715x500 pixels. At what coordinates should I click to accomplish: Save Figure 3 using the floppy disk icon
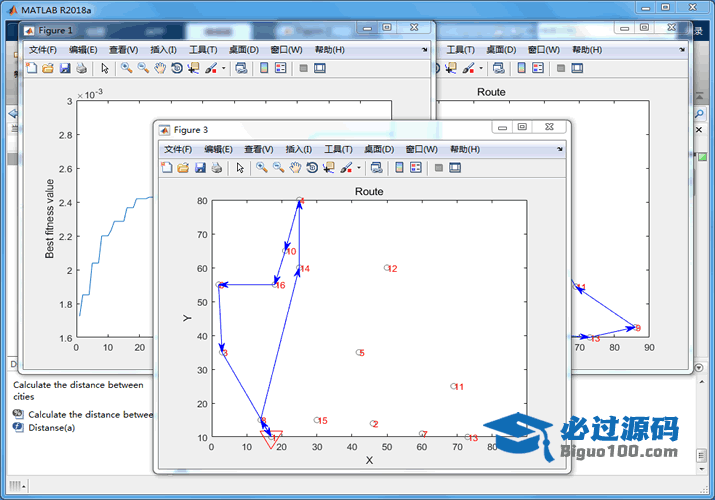201,168
